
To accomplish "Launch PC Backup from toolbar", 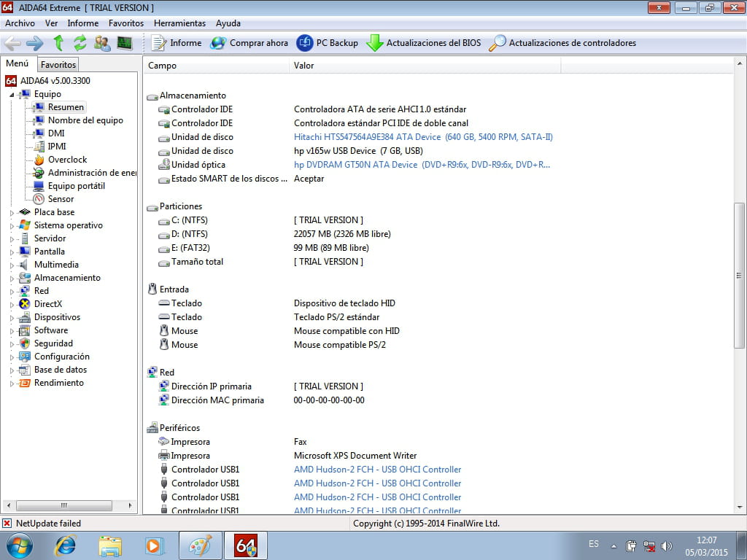I will (x=328, y=43).
